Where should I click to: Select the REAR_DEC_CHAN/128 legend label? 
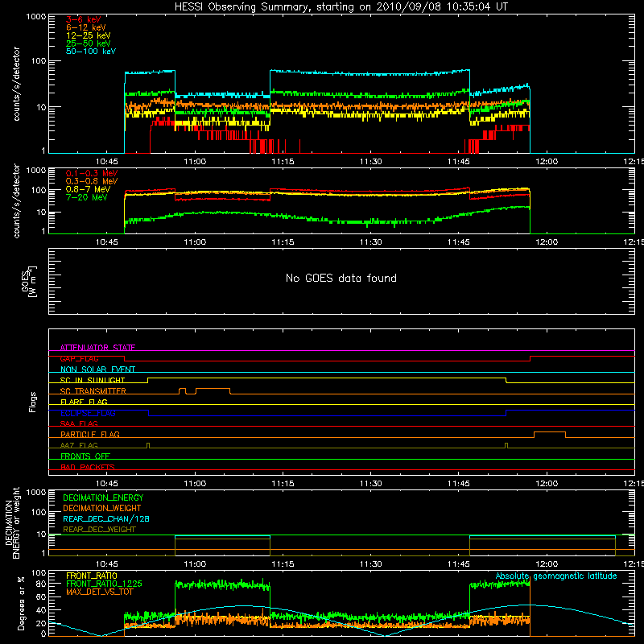(x=106, y=518)
